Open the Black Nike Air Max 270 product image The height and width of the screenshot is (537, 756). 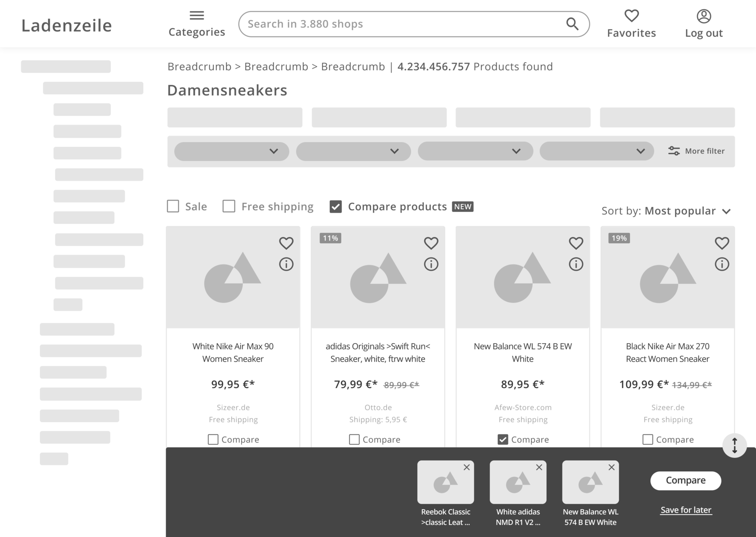[x=668, y=277]
